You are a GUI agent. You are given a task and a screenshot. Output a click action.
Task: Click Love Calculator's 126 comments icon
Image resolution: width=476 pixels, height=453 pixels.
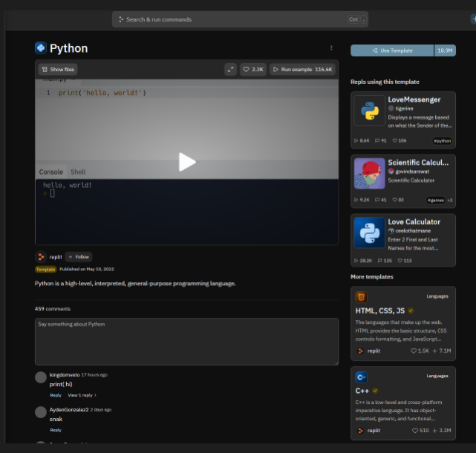(379, 261)
